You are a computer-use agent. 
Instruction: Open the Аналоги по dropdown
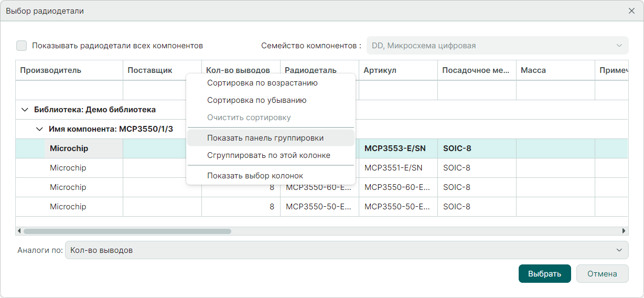[346, 250]
